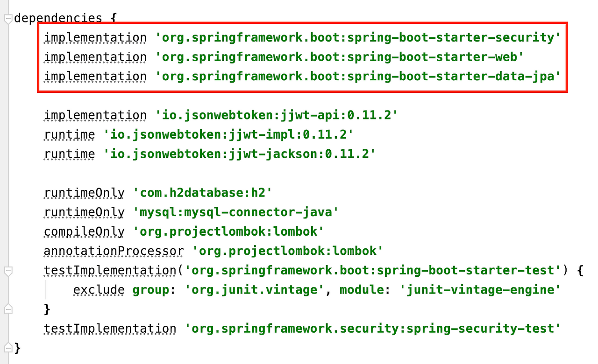The height and width of the screenshot is (364, 598).
Task: Click the spring-security-test dependency text
Action: click(x=374, y=328)
